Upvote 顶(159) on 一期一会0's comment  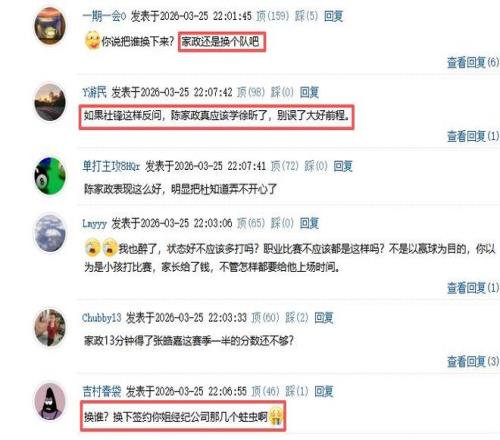point(272,16)
